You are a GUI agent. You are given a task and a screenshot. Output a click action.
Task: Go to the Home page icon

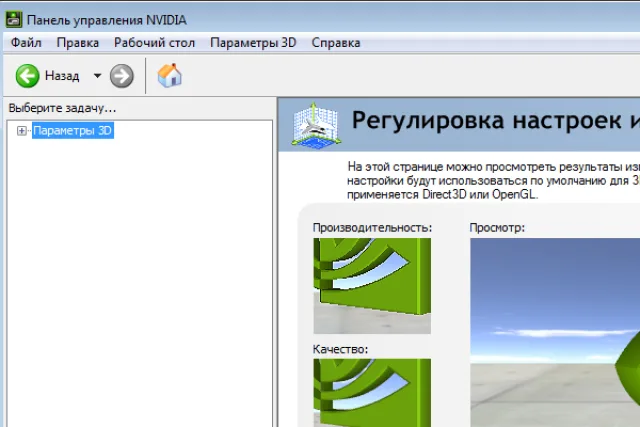point(169,76)
